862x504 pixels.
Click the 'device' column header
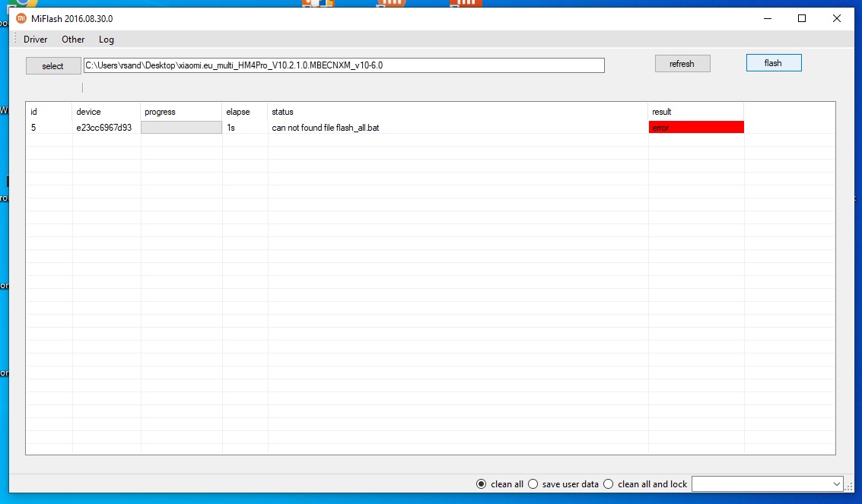(89, 112)
